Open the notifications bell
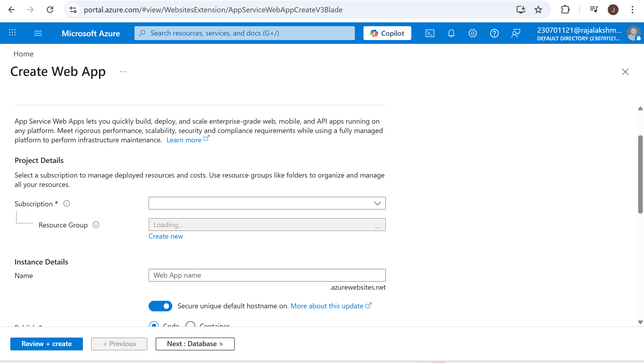 [x=451, y=33]
